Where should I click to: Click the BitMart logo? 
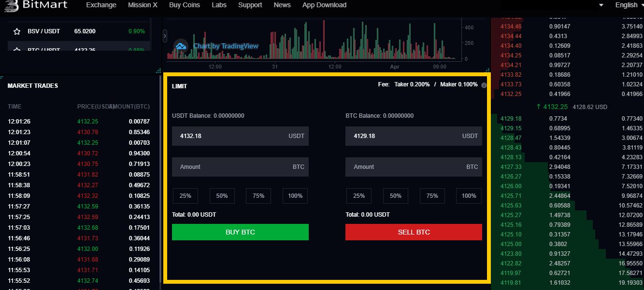click(x=35, y=5)
